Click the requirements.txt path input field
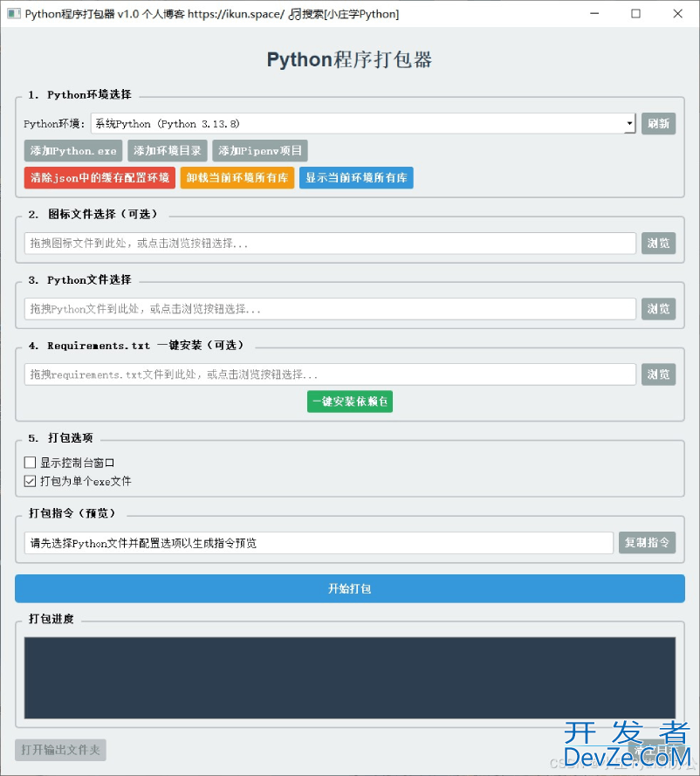Screen dimensions: 700x776 coord(330,374)
